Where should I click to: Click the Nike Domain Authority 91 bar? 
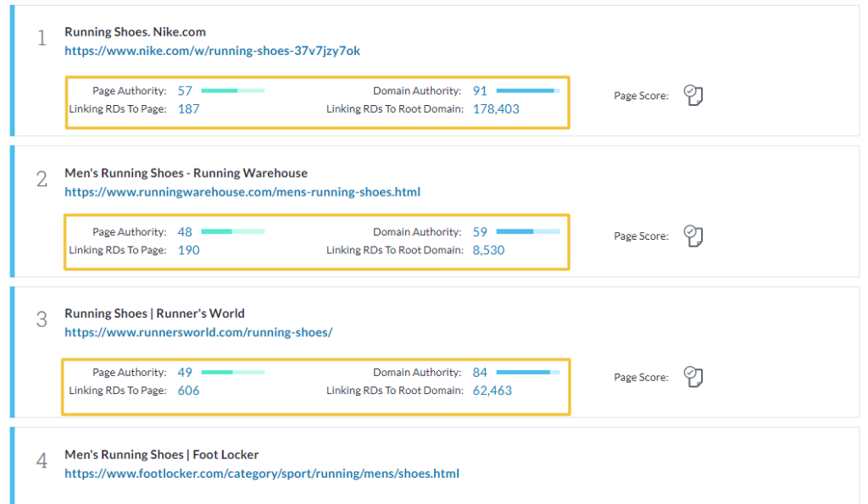pos(528,91)
